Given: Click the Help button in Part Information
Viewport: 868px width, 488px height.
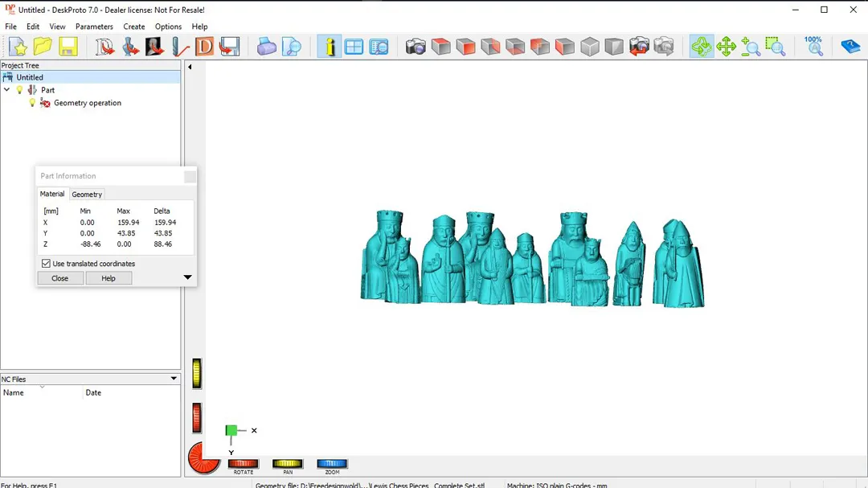Looking at the screenshot, I should (x=108, y=278).
